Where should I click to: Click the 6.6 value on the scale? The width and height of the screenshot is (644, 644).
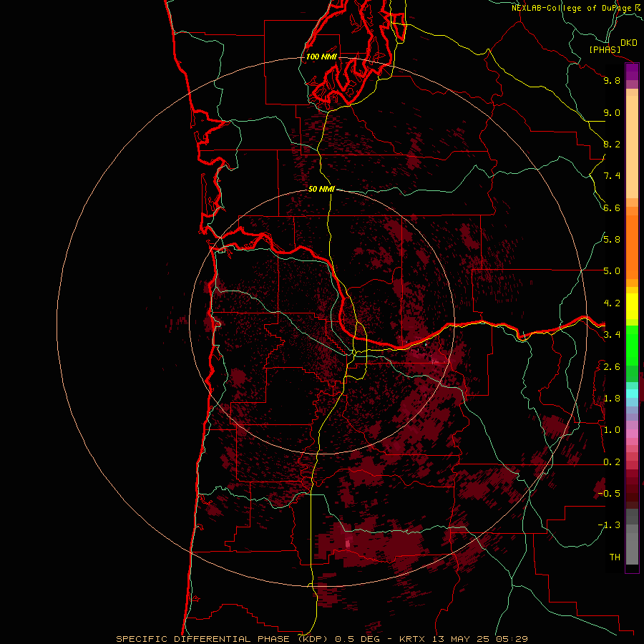[x=612, y=208]
